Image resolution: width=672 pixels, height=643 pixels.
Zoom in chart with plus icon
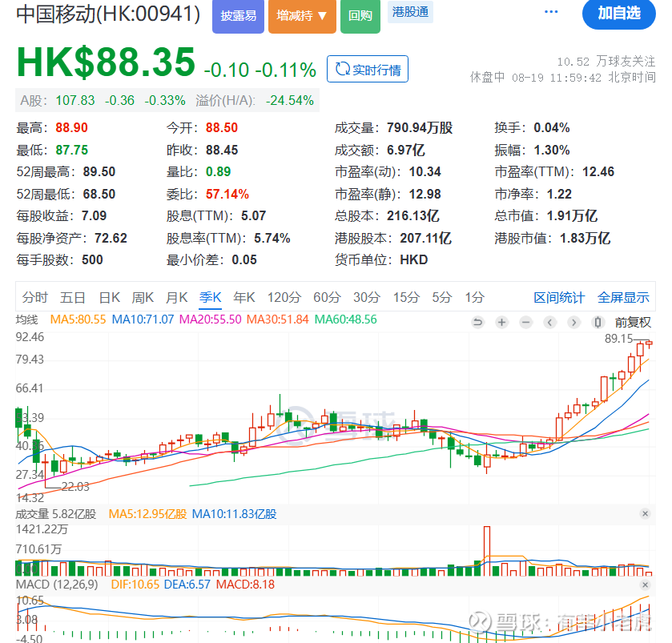pos(501,322)
